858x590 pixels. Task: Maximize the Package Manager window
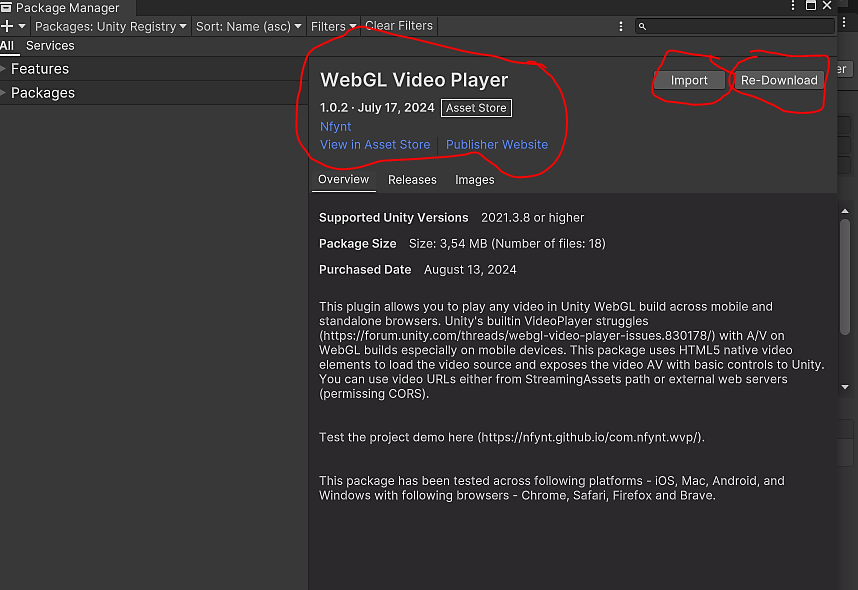pos(811,5)
